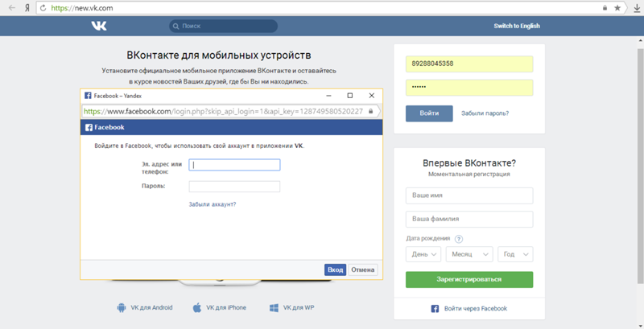Screen dimensions: 644x329
Task: Click the Facebook popup address bar URL
Action: pos(224,111)
